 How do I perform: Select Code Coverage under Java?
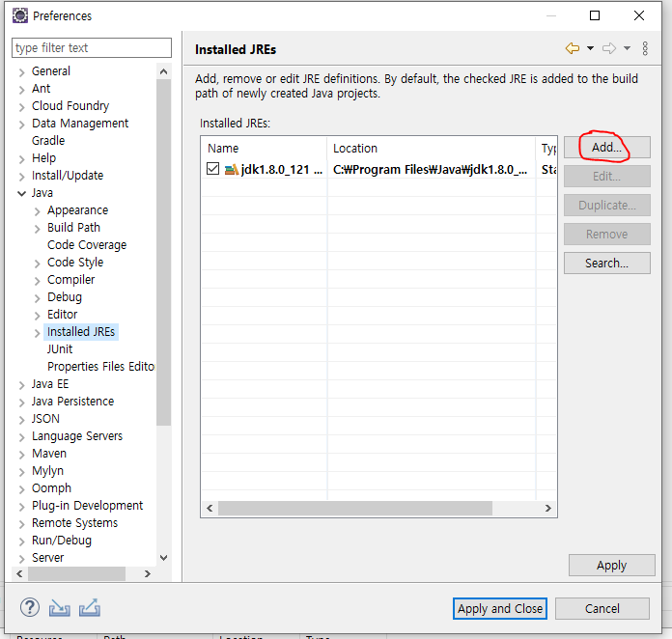[87, 245]
